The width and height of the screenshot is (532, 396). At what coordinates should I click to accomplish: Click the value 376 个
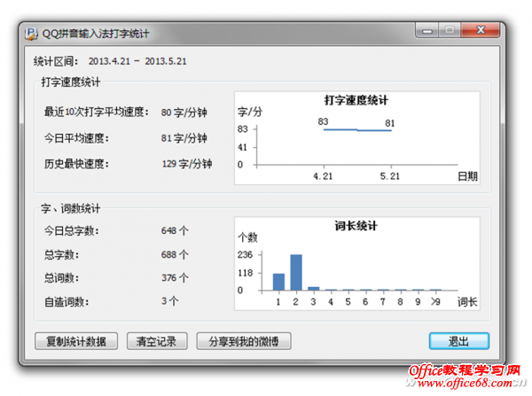tap(175, 277)
